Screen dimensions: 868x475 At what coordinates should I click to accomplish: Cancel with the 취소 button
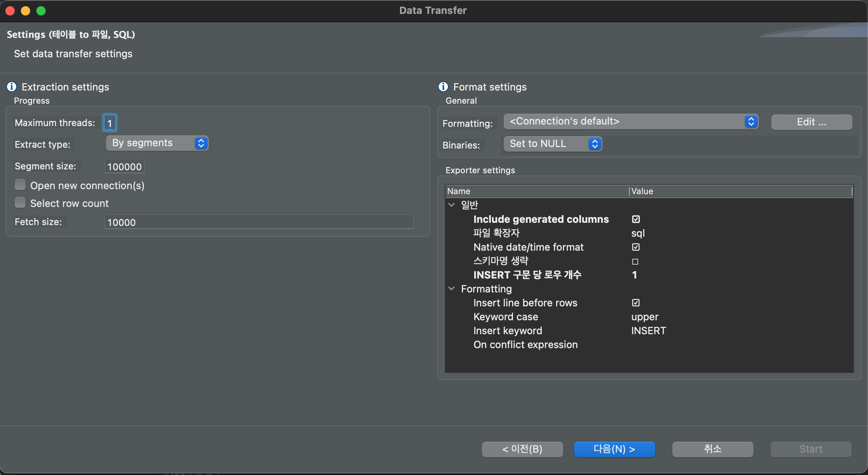pyautogui.click(x=713, y=449)
